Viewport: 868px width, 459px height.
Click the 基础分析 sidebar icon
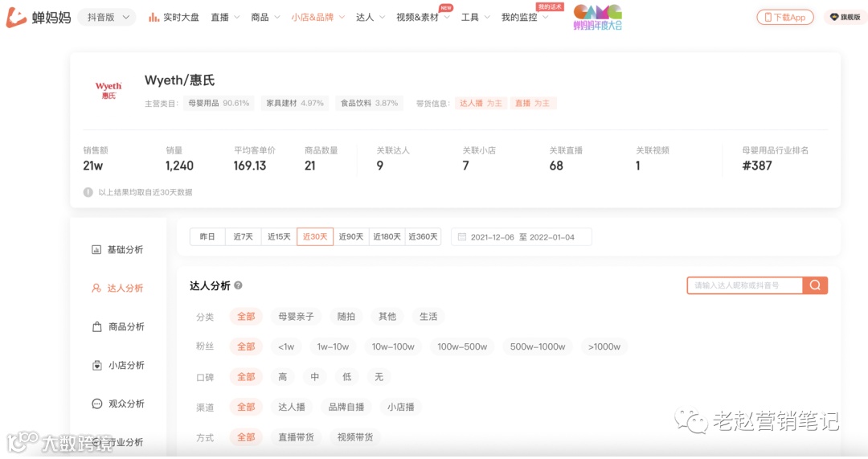[x=96, y=250]
